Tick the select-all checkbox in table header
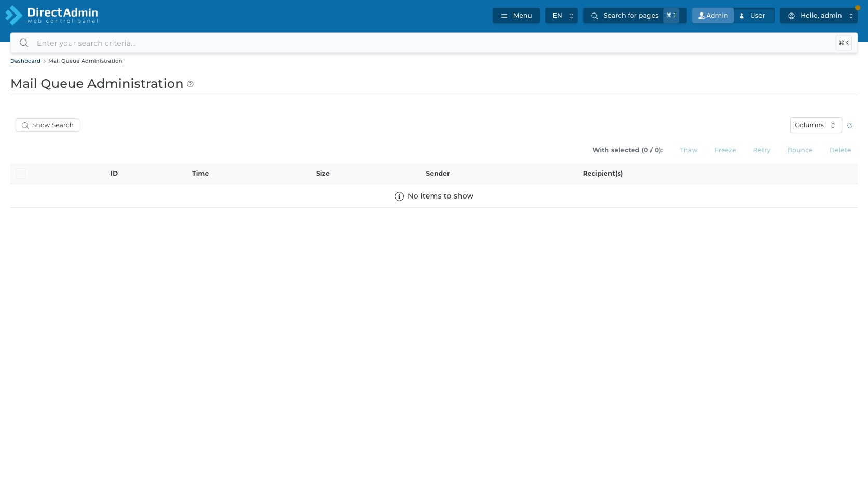Viewport: 868px width, 489px height. 21,174
